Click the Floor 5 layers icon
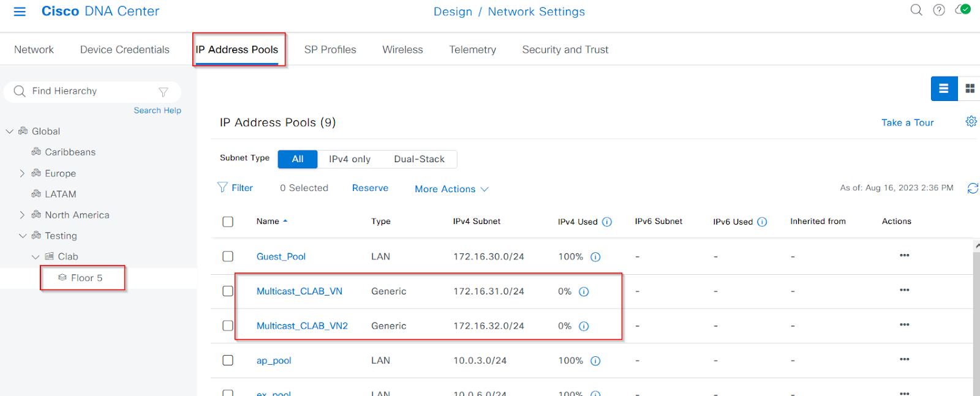The height and width of the screenshot is (396, 980). coord(62,277)
